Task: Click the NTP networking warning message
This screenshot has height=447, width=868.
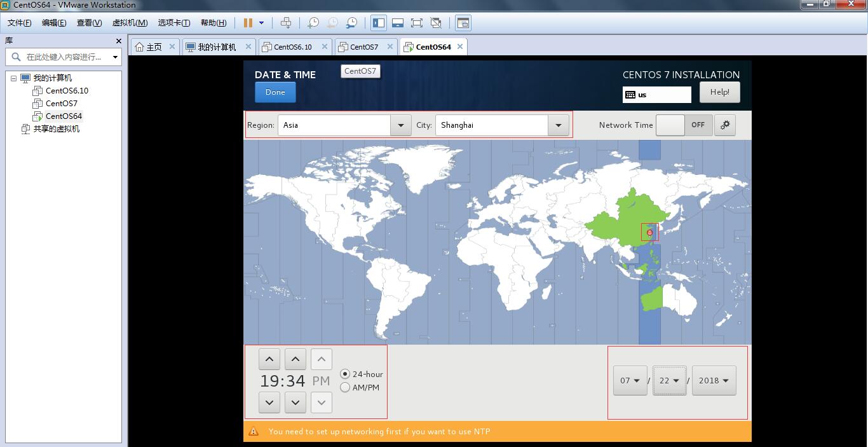Action: 379,431
